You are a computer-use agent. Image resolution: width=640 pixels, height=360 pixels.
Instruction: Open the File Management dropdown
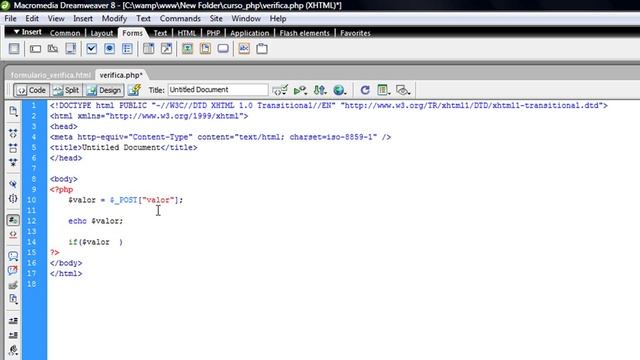coord(320,90)
